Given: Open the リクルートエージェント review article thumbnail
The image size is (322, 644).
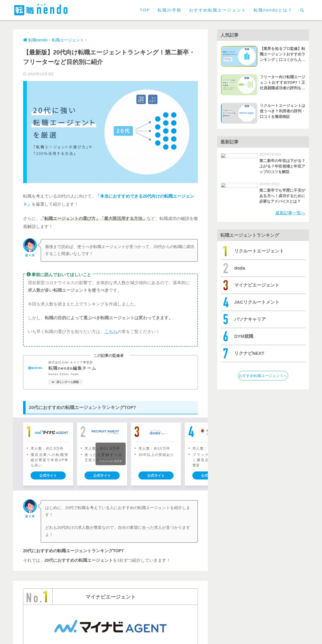Looking at the screenshot, I should 239,113.
